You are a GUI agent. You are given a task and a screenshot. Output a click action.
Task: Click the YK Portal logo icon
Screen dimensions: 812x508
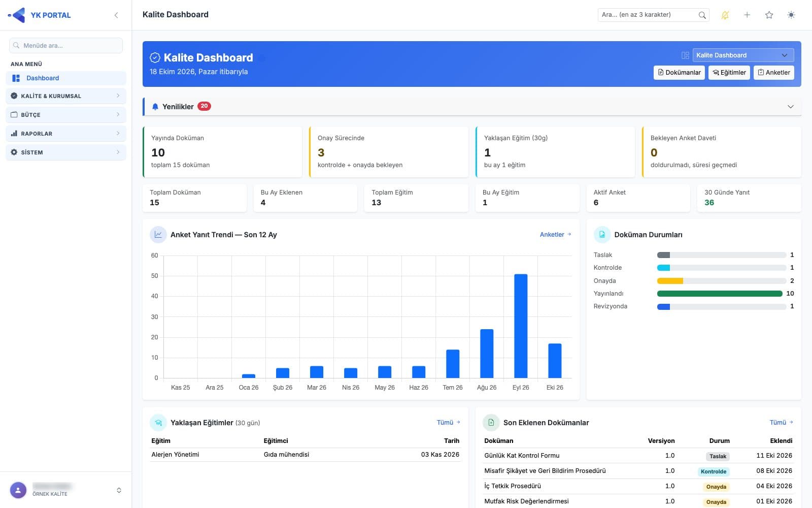click(x=17, y=15)
